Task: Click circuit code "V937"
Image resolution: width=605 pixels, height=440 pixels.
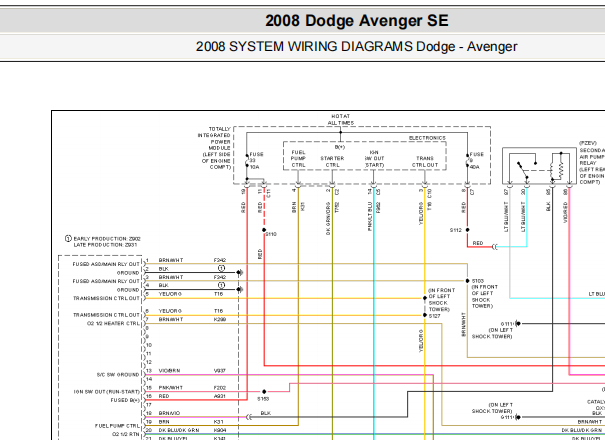Action: pos(220,371)
